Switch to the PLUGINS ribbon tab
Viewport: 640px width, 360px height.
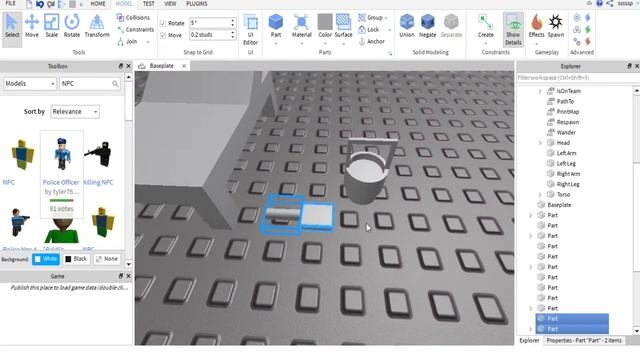(197, 4)
